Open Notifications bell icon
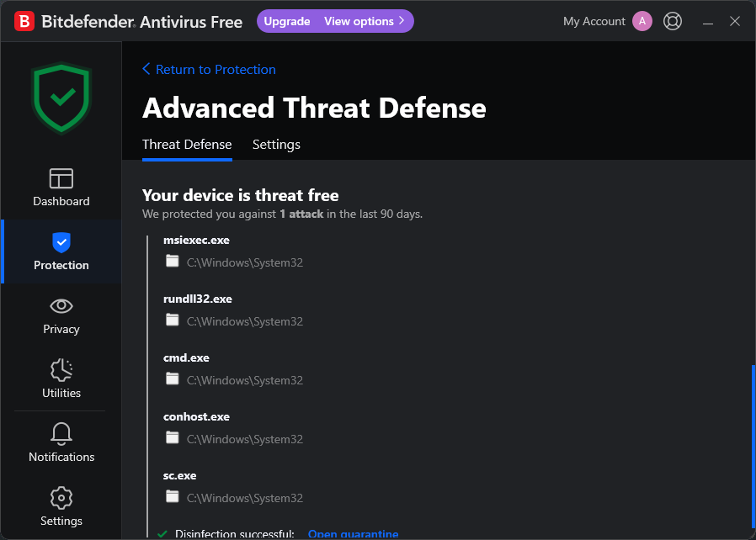 coord(61,433)
